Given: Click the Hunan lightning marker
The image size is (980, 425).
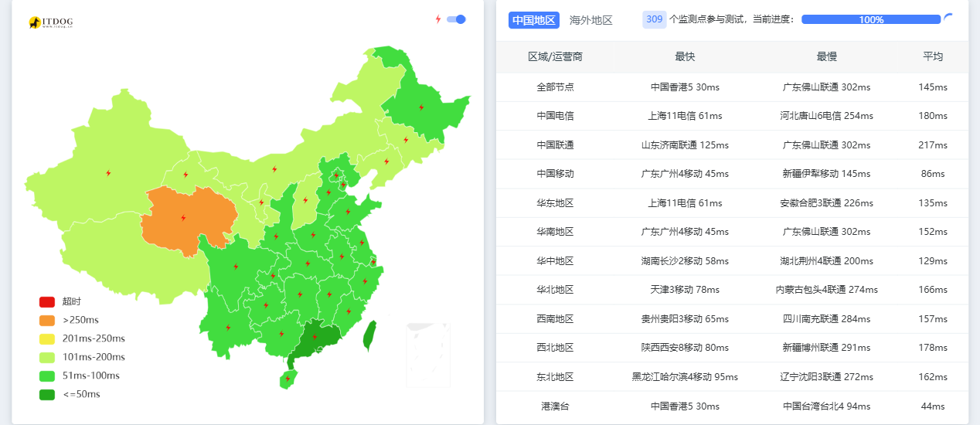Looking at the screenshot, I should pos(300,294).
